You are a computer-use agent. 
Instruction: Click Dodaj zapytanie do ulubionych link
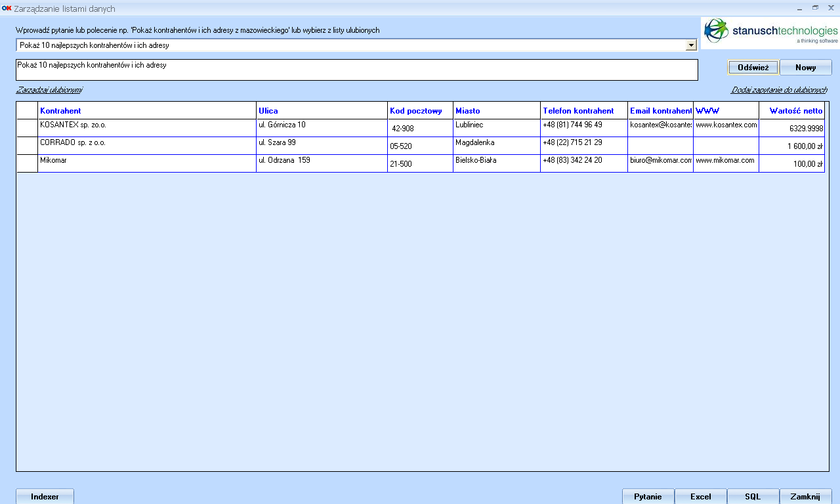(779, 90)
